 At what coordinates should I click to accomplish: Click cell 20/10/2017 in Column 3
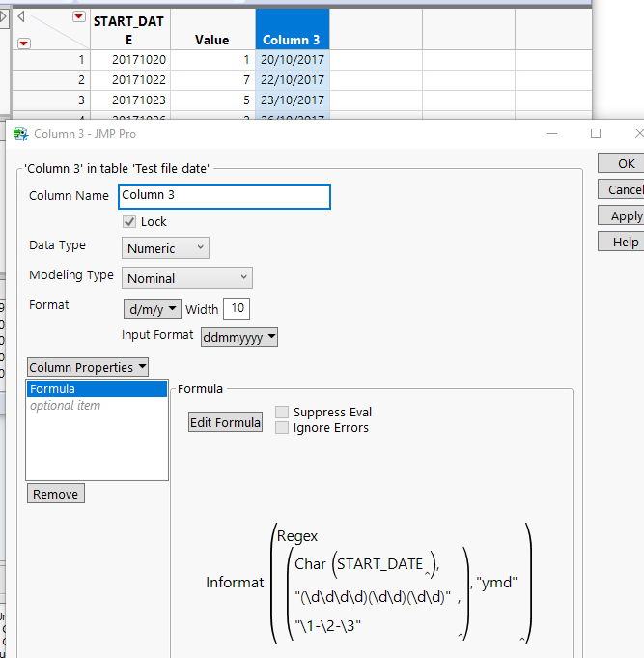pyautogui.click(x=293, y=60)
